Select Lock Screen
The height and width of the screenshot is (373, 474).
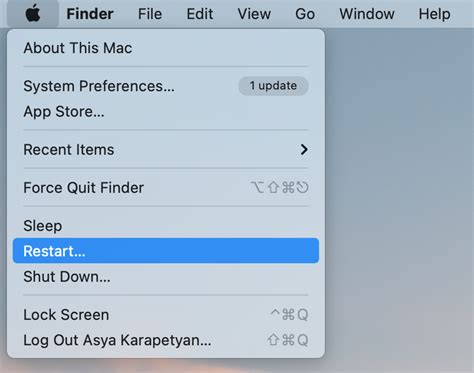166,315
